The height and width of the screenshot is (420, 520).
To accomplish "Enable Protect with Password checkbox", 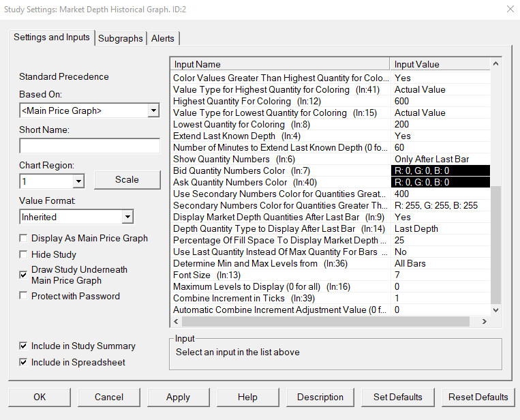I will [23, 296].
